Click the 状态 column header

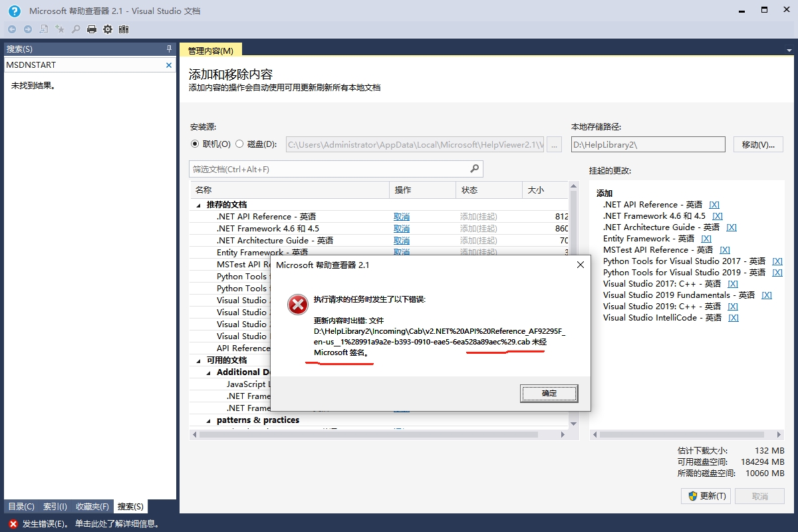tap(489, 190)
